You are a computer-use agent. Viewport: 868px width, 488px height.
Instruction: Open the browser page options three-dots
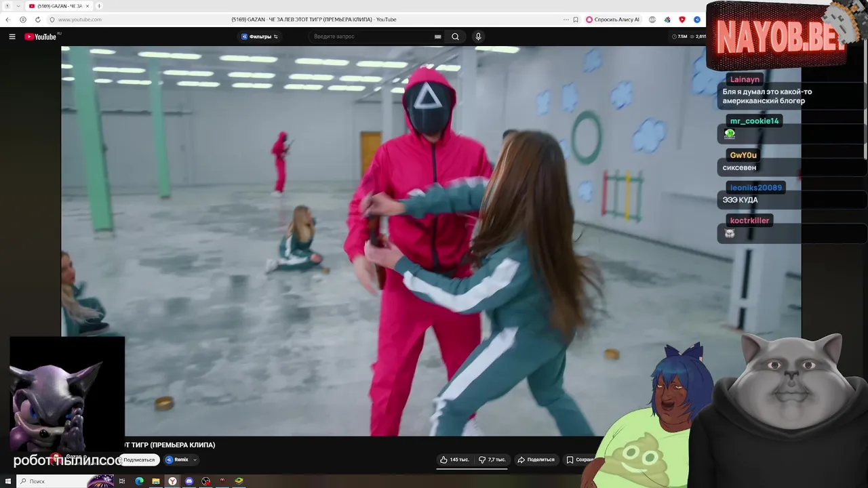566,20
